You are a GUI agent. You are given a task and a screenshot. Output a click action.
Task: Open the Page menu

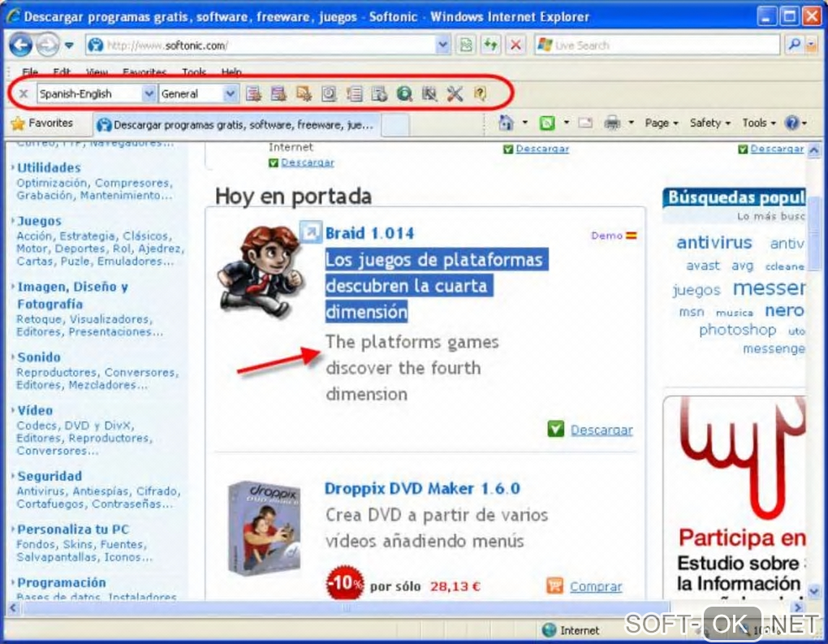click(661, 123)
